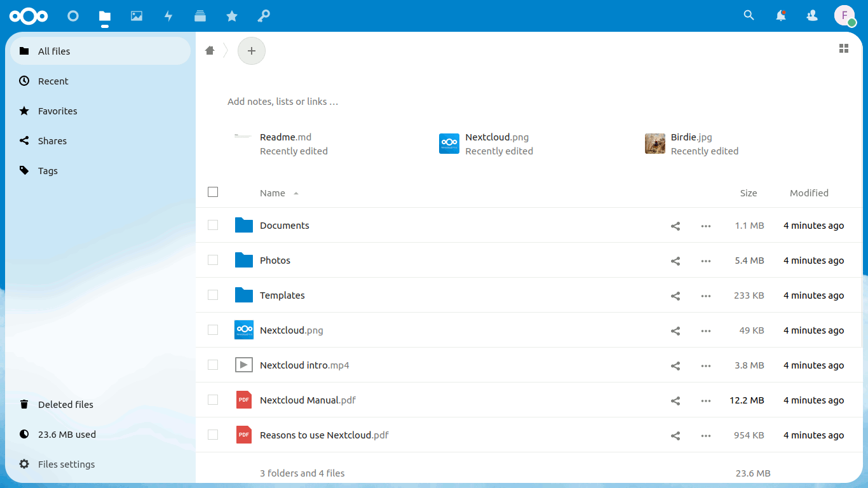
Task: Open the notifications bell icon
Action: tap(781, 16)
